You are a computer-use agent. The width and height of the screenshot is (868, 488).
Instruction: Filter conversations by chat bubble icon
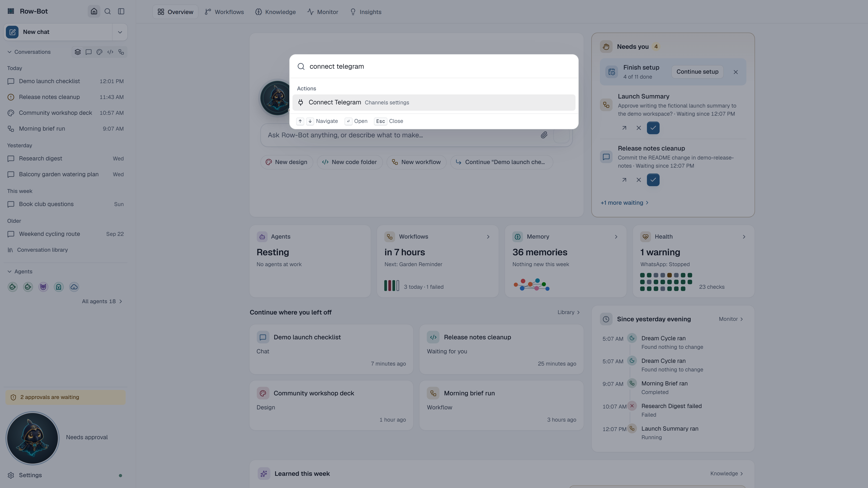coord(89,52)
